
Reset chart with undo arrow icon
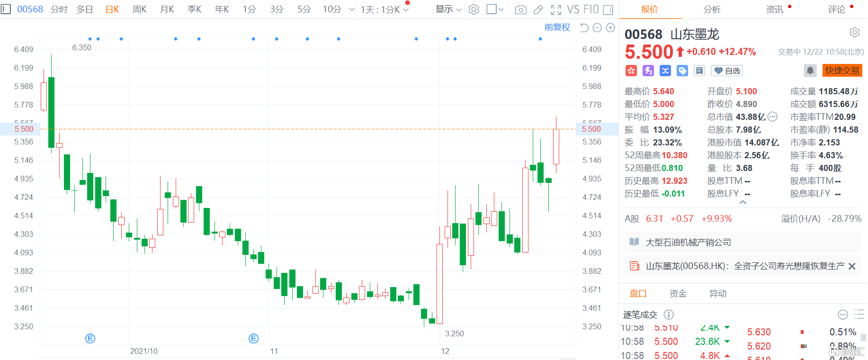click(x=584, y=28)
